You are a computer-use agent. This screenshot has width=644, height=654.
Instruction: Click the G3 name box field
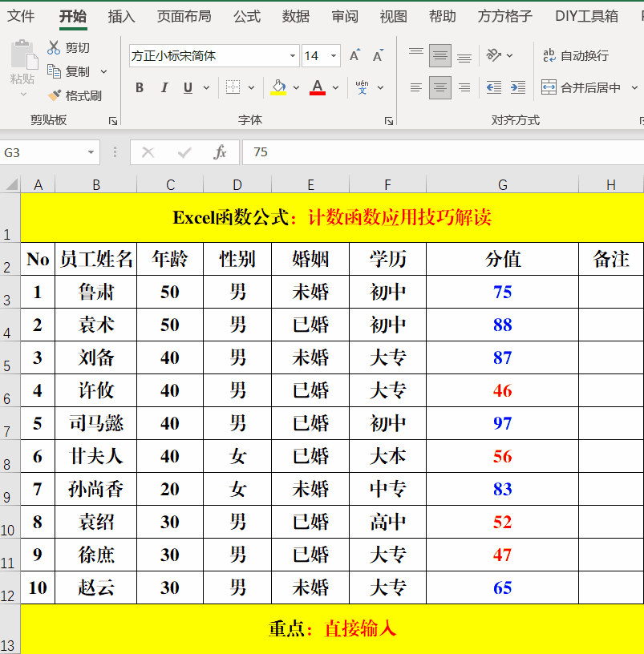[42, 152]
